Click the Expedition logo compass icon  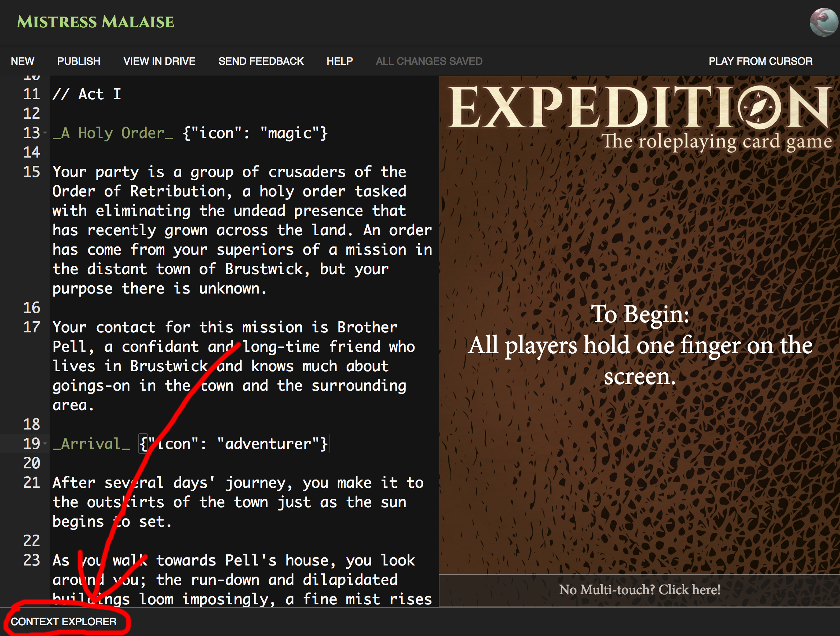759,107
